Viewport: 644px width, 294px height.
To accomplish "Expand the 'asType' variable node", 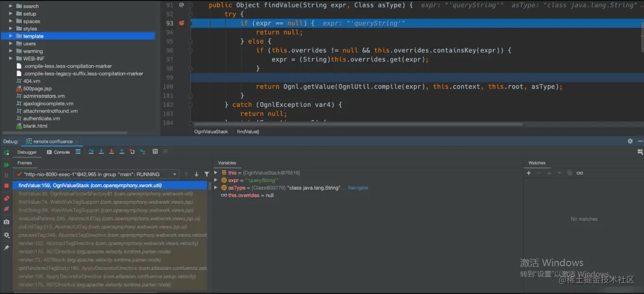I will coord(216,188).
